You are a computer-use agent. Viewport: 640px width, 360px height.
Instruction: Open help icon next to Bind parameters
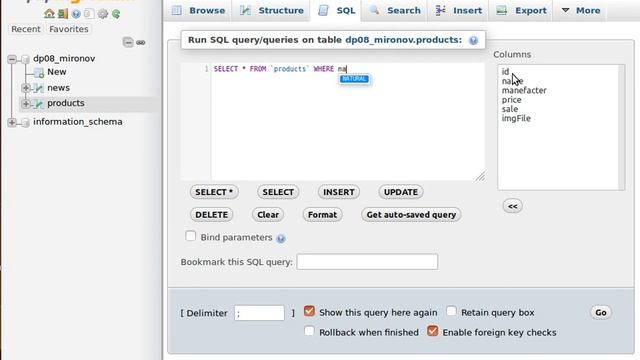point(280,238)
